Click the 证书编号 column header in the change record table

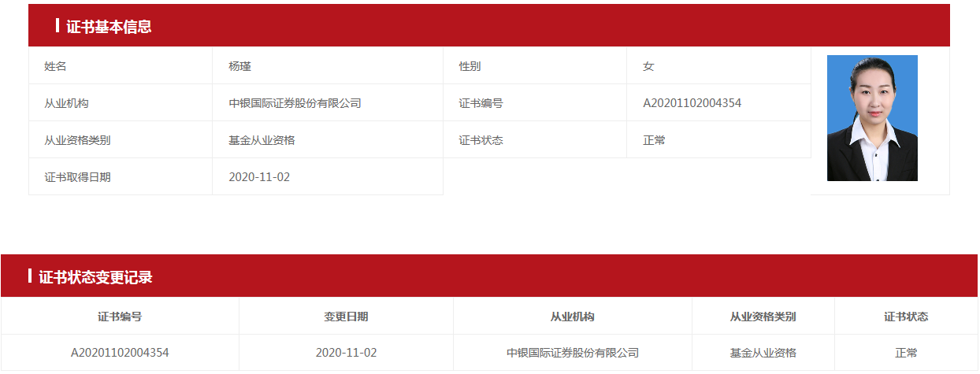pyautogui.click(x=120, y=317)
